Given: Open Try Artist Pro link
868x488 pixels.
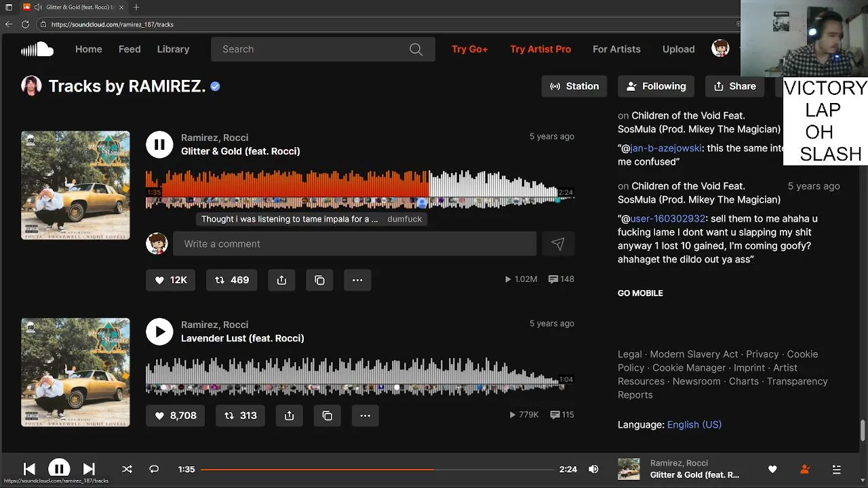Looking at the screenshot, I should 540,49.
